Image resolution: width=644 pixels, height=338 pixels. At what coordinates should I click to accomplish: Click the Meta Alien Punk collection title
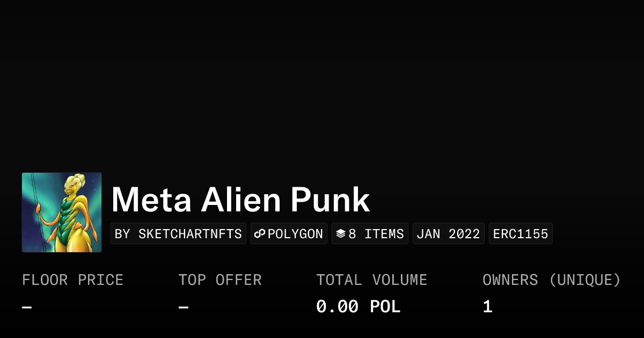point(240,200)
